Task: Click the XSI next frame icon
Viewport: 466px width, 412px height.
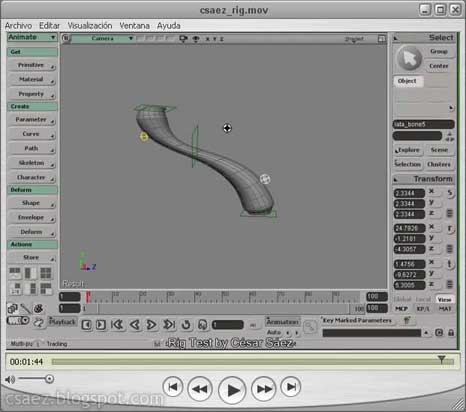Action: pyautogui.click(x=101, y=325)
